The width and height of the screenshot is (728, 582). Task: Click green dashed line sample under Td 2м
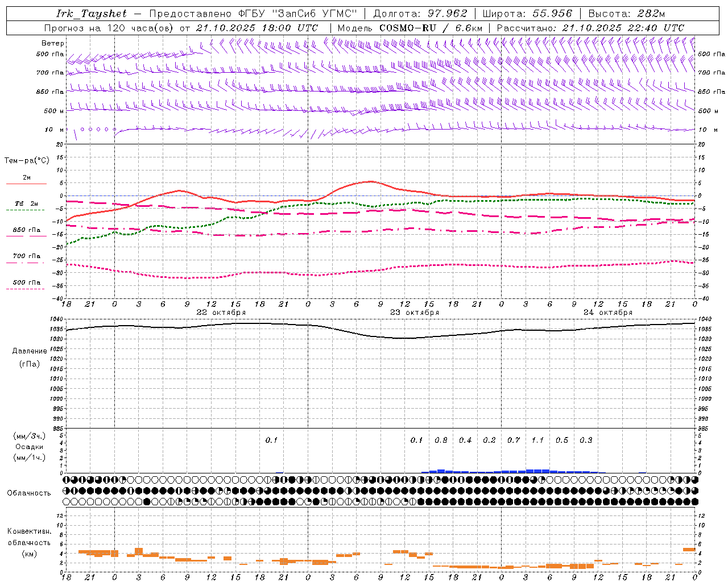pos(25,210)
